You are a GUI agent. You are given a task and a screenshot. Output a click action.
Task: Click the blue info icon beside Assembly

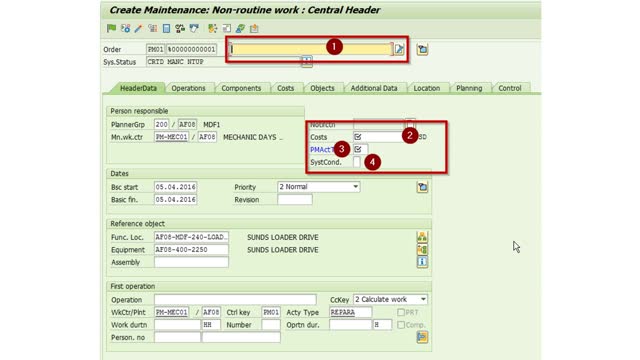coord(422,262)
